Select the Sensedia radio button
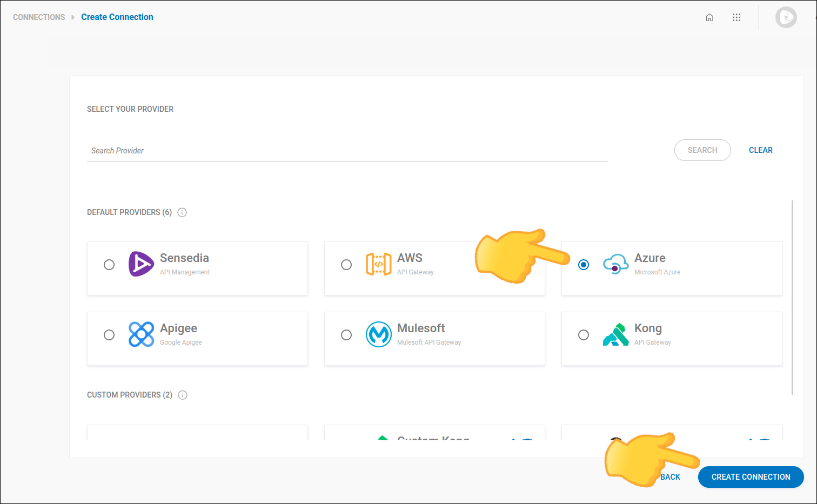Screen dimensions: 817x504 [x=109, y=265]
